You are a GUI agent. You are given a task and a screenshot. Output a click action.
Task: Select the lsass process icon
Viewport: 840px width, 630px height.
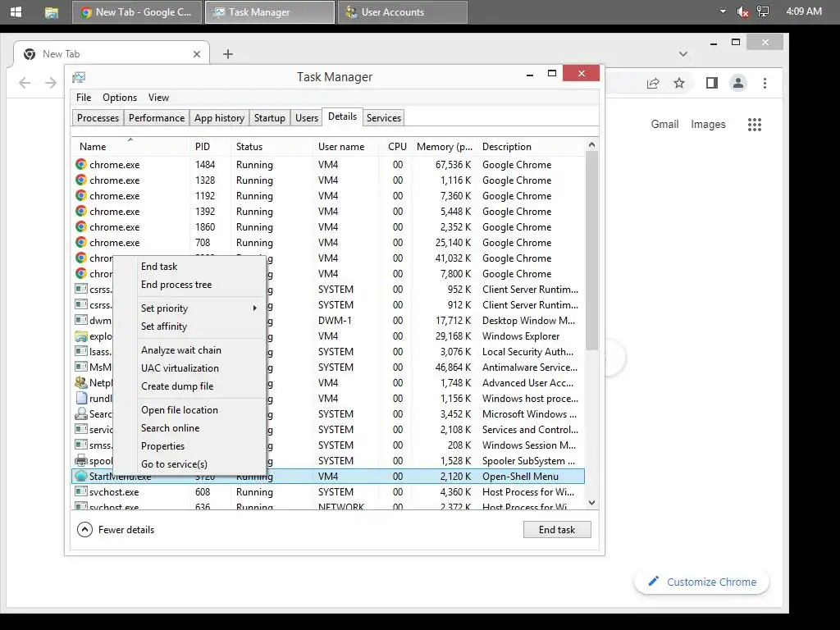click(x=81, y=351)
